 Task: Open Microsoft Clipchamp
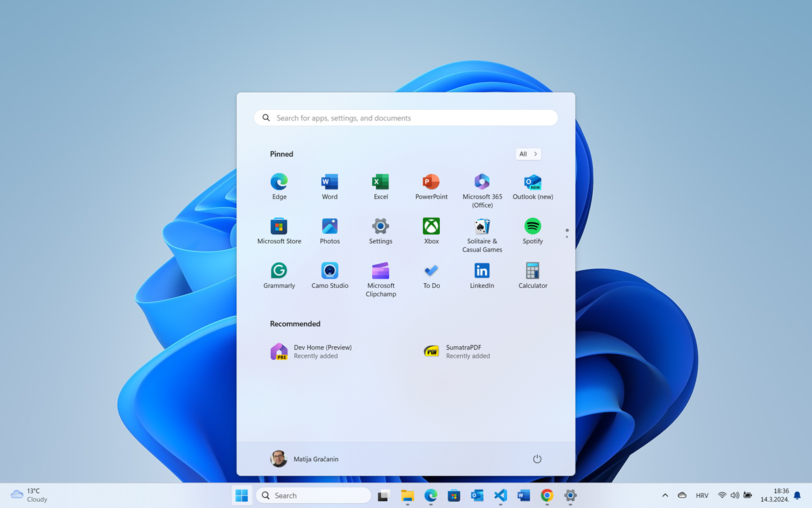(380, 280)
